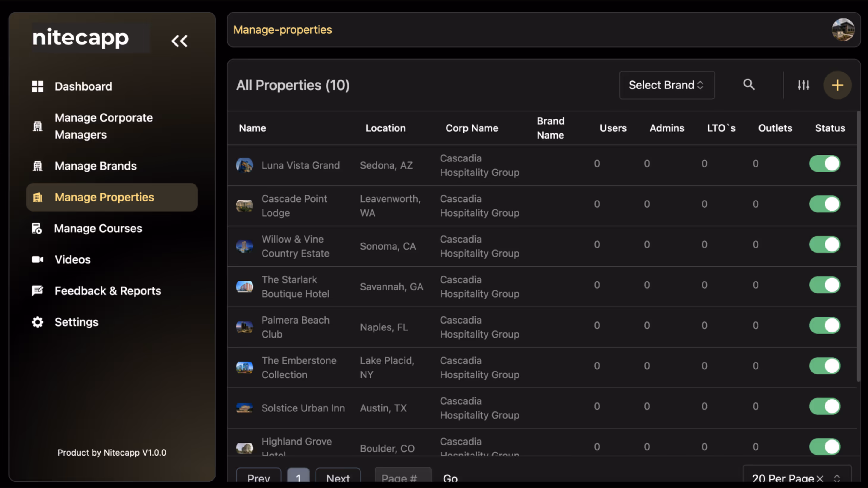Screen dimensions: 868x488
Task: Open the user profile avatar
Action: [843, 30]
